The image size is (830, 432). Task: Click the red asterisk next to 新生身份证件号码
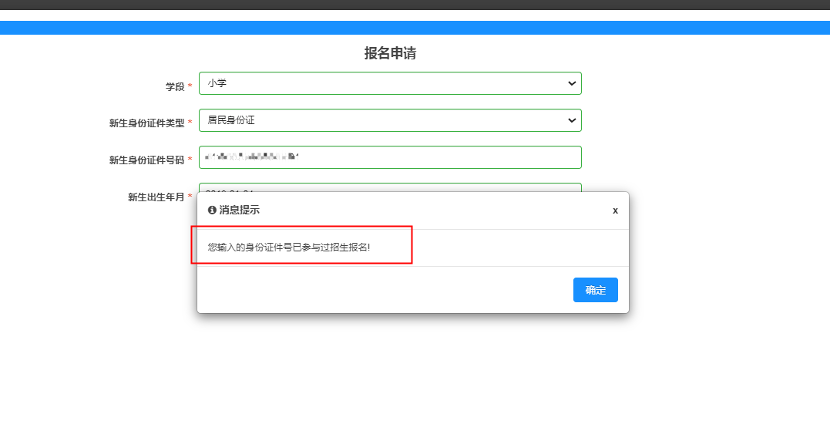click(x=190, y=160)
